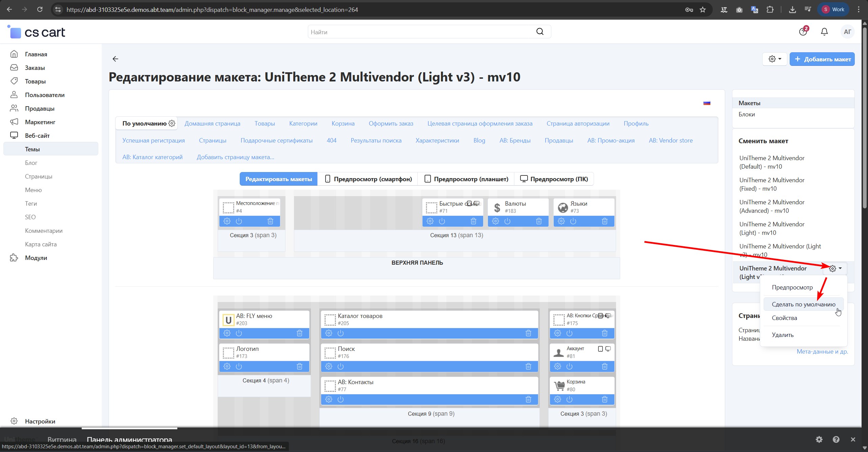Bookmark page with the browser star icon
Screen dimensions: 868x452
pyautogui.click(x=703, y=10)
